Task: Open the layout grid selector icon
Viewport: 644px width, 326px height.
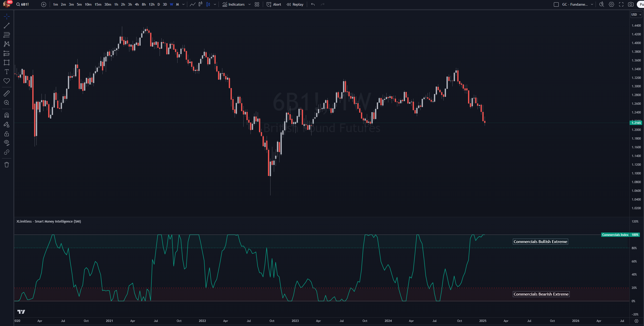Action: [257, 4]
